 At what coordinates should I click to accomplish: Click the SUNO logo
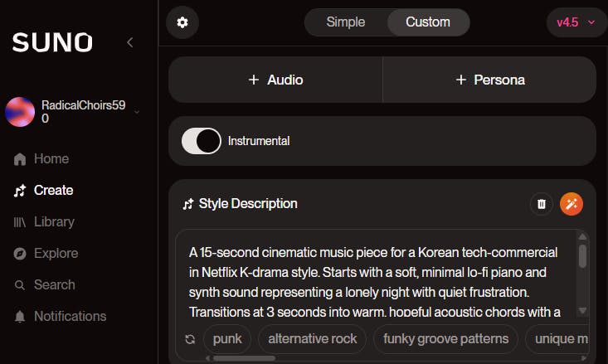point(52,42)
